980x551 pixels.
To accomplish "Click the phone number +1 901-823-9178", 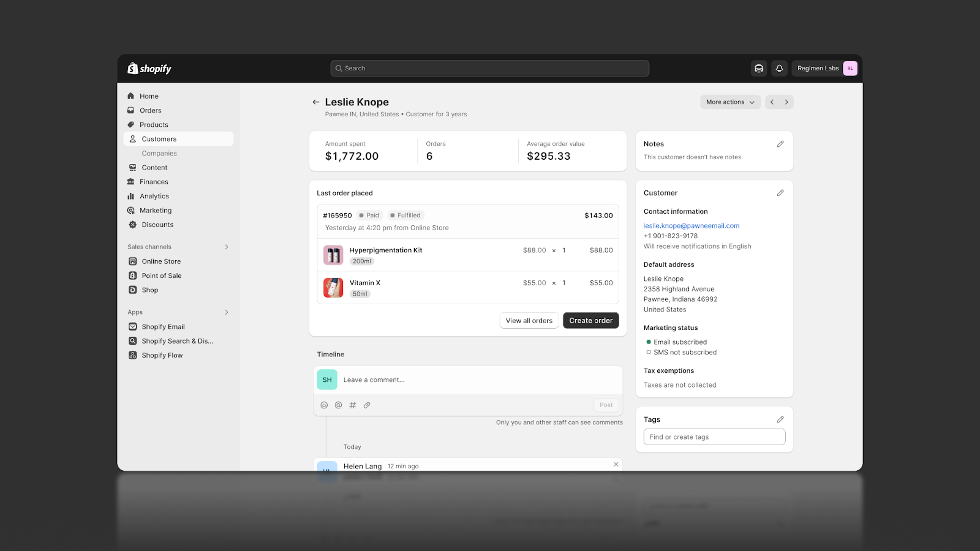I will coord(671,236).
